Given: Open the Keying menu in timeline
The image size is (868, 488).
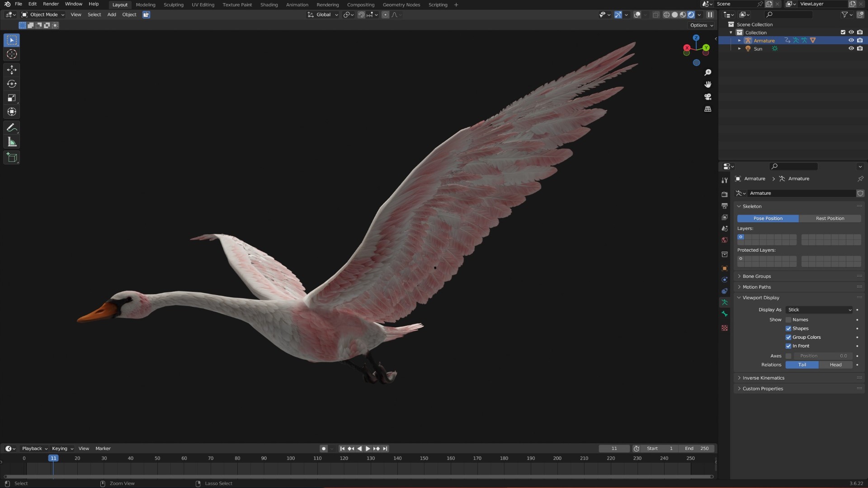Looking at the screenshot, I should click(x=62, y=449).
